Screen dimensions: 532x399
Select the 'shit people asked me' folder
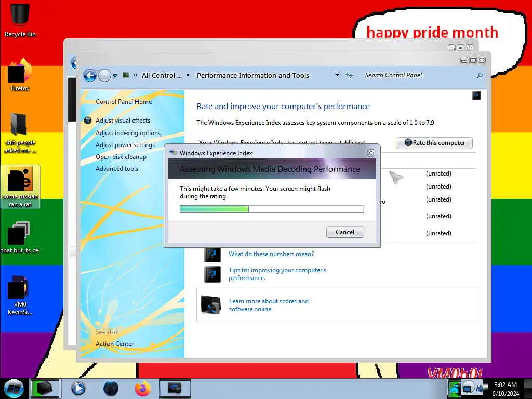click(20, 133)
